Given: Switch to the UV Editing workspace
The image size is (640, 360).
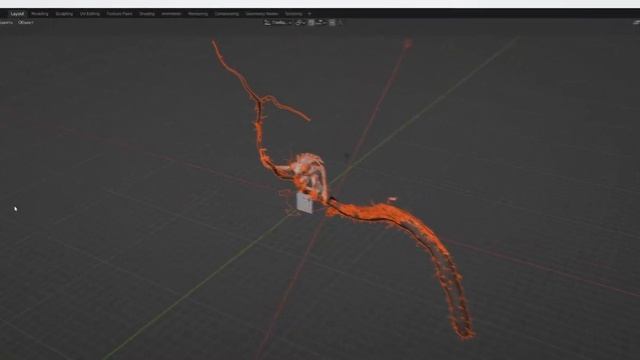Looking at the screenshot, I should (x=90, y=14).
